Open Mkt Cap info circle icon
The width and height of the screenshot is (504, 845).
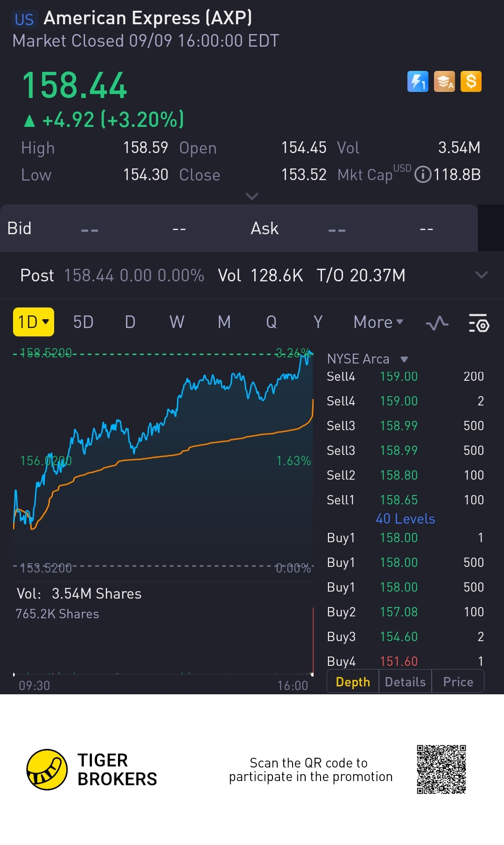(x=423, y=175)
